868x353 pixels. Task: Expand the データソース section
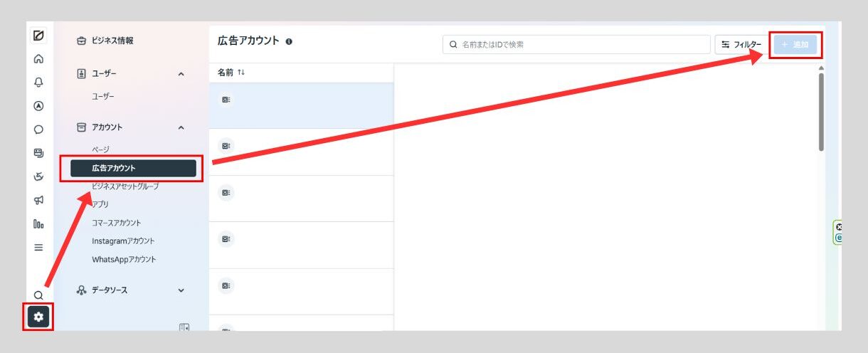coord(181,290)
